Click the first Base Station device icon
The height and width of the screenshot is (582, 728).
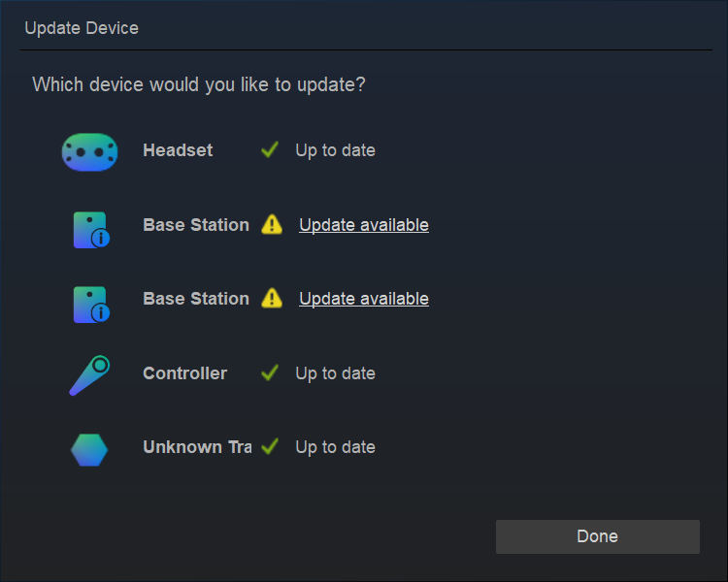[90, 229]
